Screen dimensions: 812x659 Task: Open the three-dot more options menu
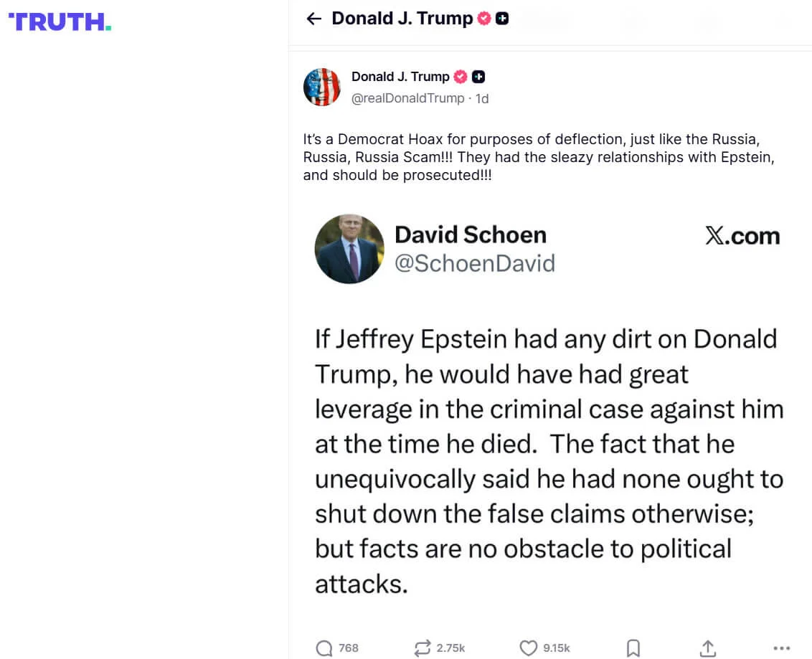(x=782, y=648)
